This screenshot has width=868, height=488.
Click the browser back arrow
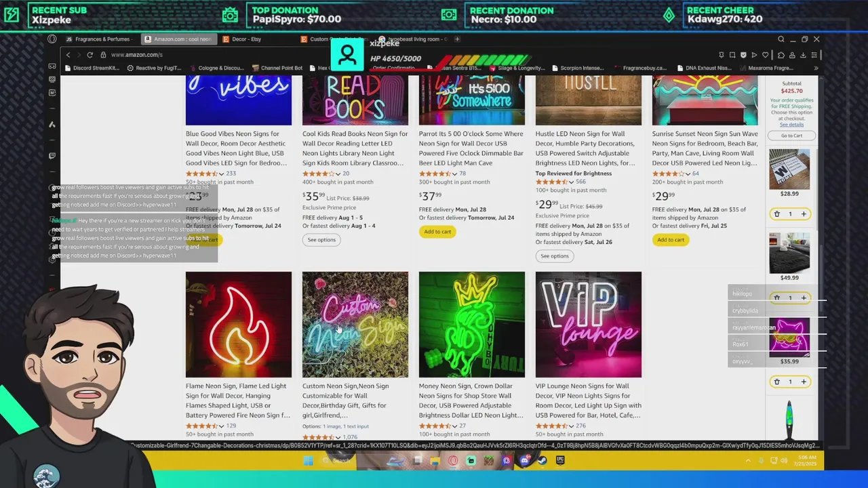coord(68,55)
